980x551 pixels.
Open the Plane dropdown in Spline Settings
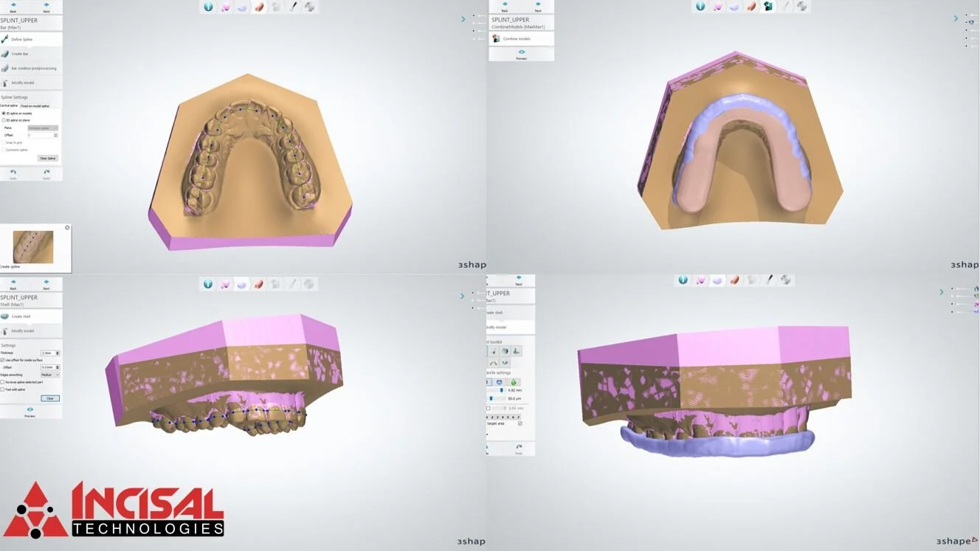tap(43, 128)
